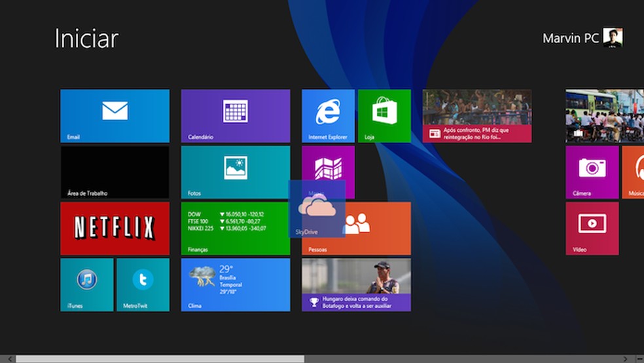The height and width of the screenshot is (363, 644).
Task: Open the Fotos tile
Action: tap(236, 172)
